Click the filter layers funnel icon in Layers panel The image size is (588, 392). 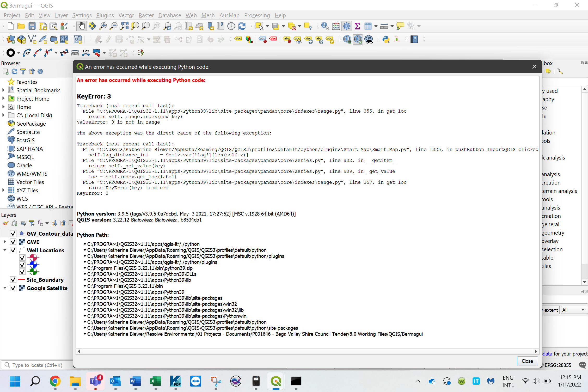[32, 223]
